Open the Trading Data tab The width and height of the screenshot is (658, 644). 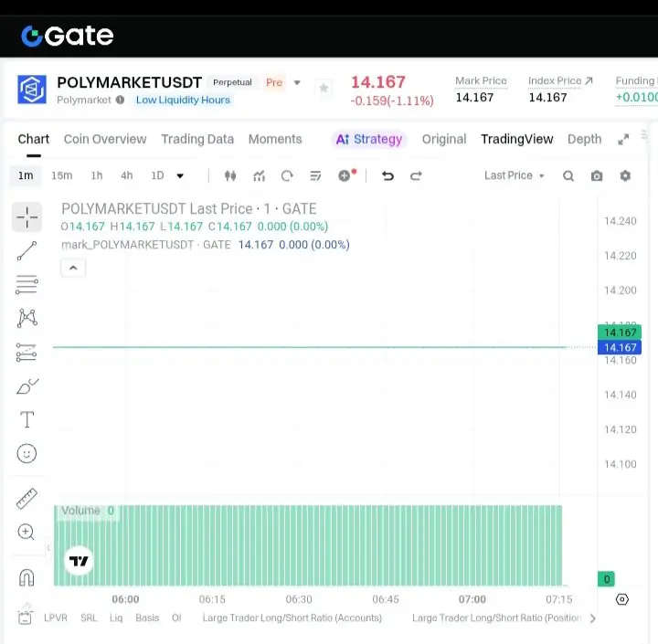tap(197, 139)
